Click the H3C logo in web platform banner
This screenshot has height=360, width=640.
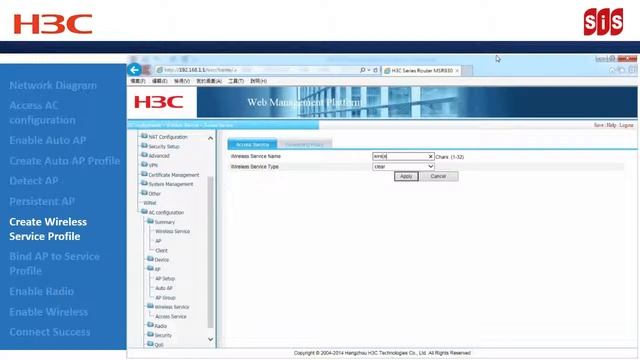[158, 102]
